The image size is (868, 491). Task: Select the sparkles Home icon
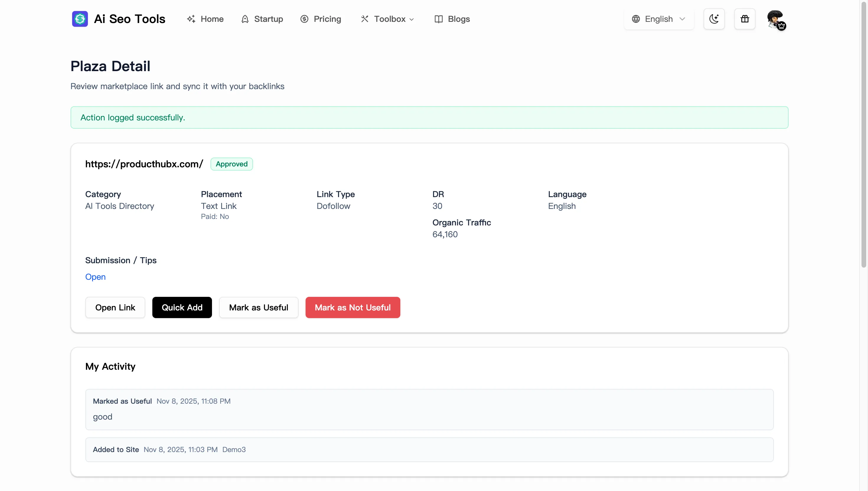191,19
